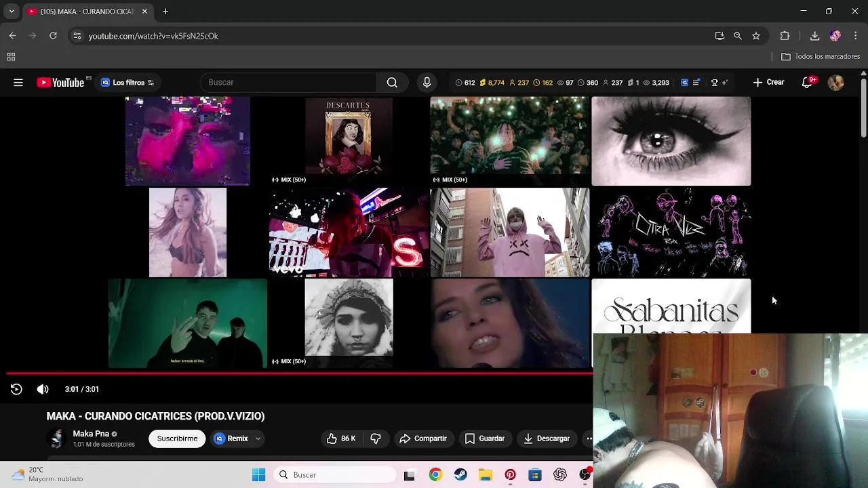868x488 pixels.
Task: Open the pink hoodie rooftop video thumbnail
Action: tap(509, 232)
